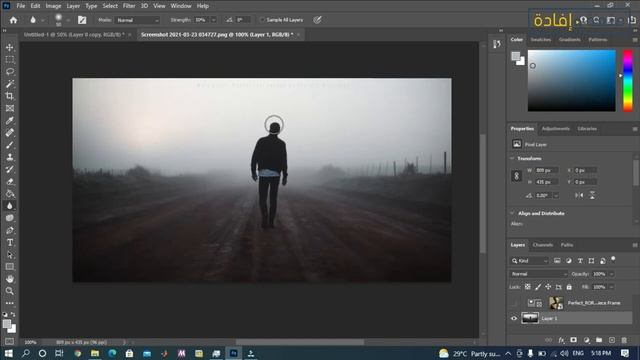
Task: Select the Path Selection tool
Action: tap(10, 255)
